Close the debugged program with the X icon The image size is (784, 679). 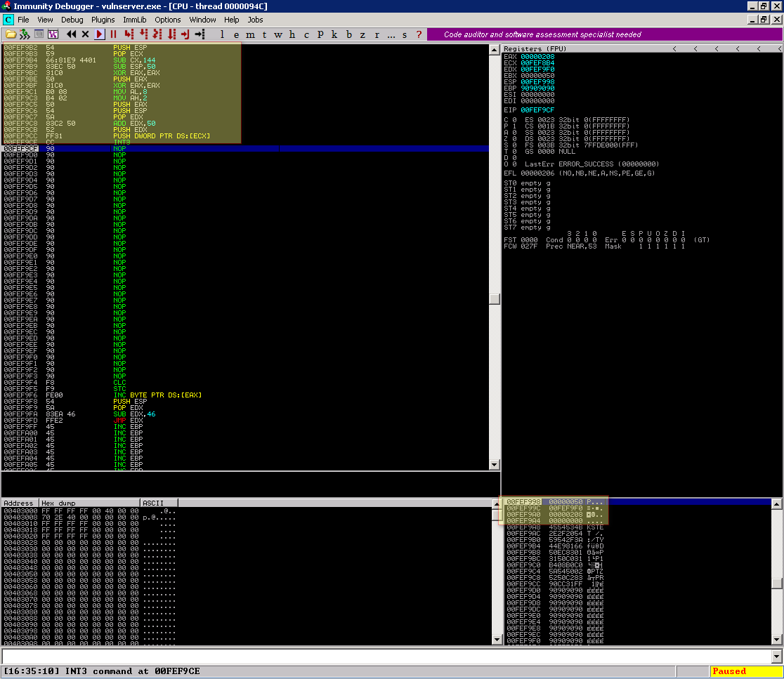point(86,34)
